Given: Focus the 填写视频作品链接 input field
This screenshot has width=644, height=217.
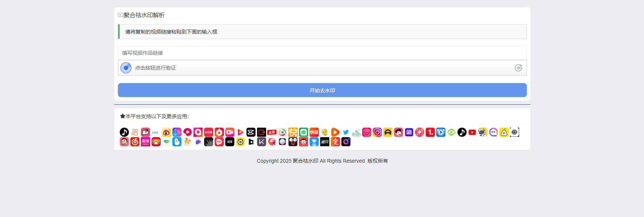Looking at the screenshot, I should pyautogui.click(x=322, y=53).
